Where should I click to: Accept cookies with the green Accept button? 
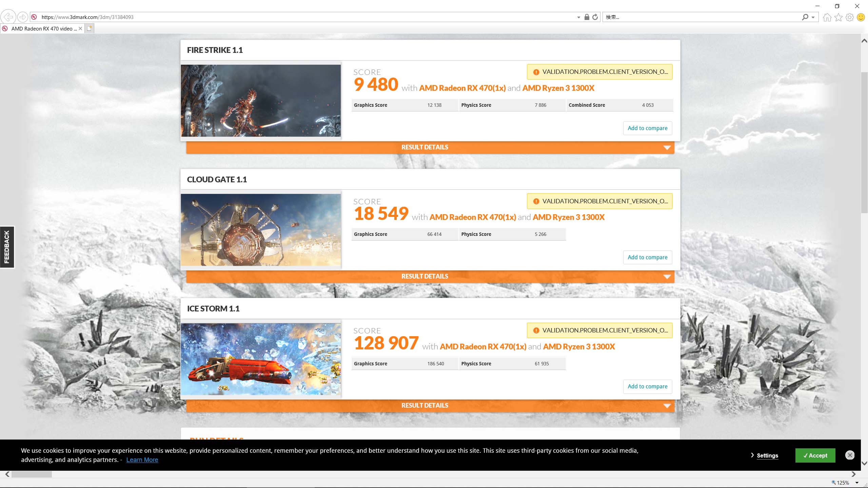pos(815,455)
